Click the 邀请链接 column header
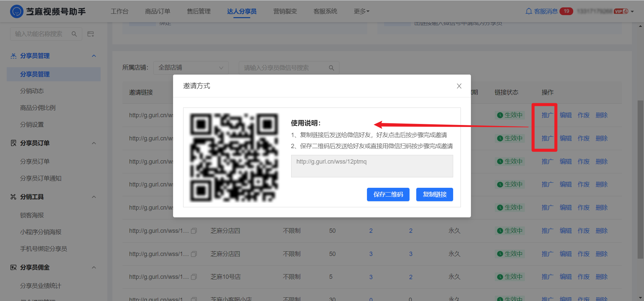The height and width of the screenshot is (301, 644). click(x=141, y=92)
